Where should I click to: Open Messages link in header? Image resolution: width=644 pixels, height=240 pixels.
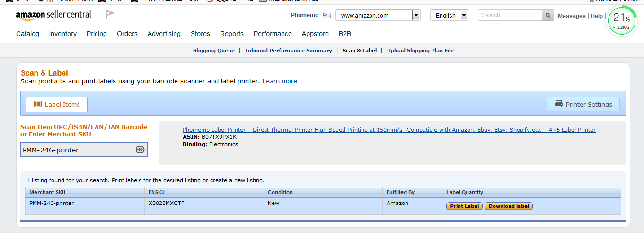(572, 16)
